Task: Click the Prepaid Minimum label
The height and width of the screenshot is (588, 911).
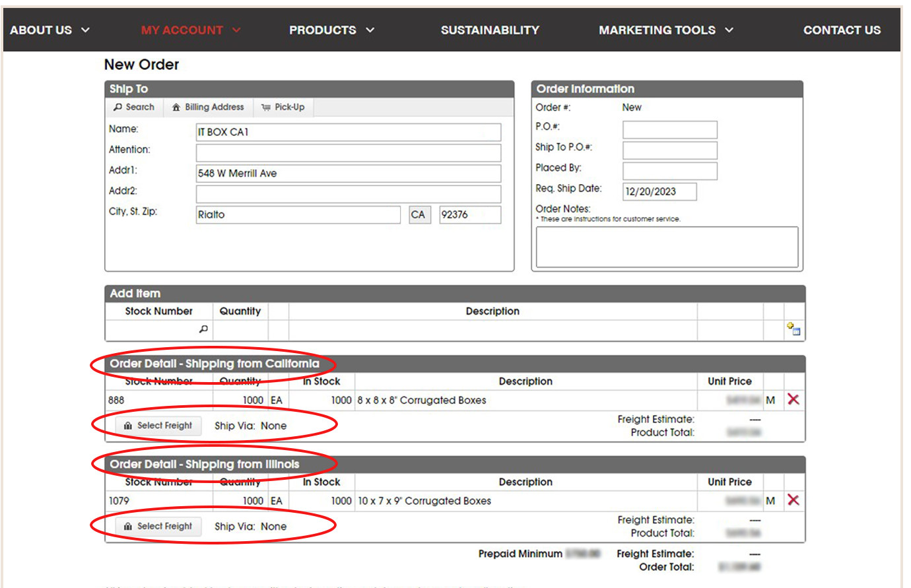Action: (520, 554)
